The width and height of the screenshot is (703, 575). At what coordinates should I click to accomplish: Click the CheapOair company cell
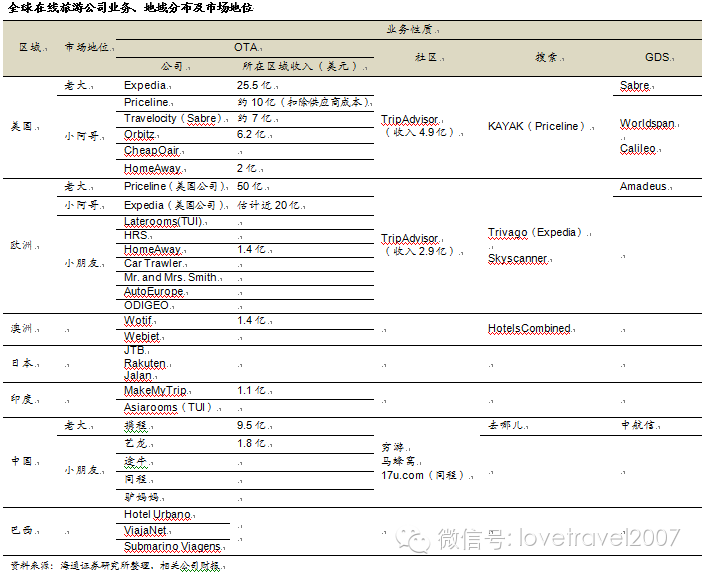(152, 151)
